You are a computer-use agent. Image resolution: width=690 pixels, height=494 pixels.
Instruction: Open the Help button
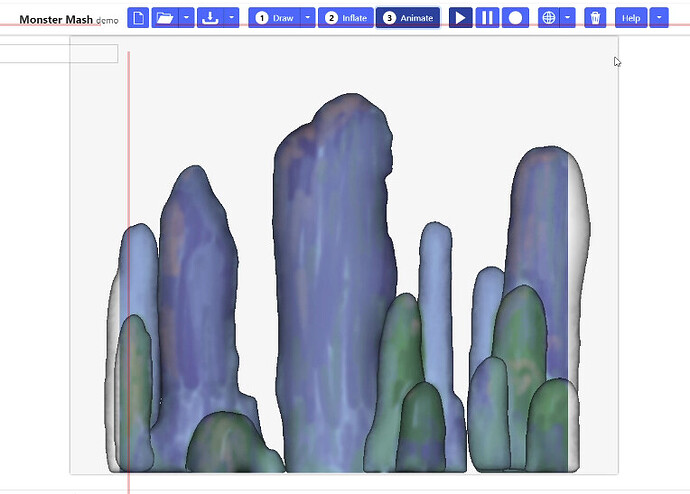point(631,18)
